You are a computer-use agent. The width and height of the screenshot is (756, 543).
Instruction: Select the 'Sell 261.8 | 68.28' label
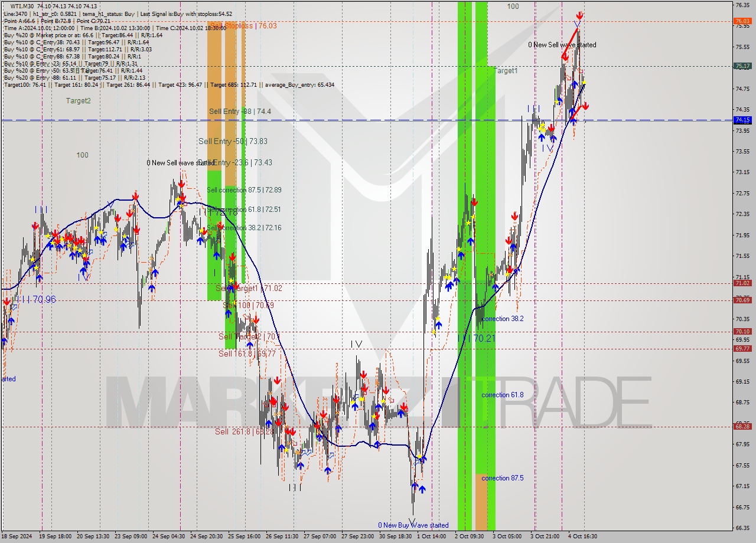tap(244, 431)
